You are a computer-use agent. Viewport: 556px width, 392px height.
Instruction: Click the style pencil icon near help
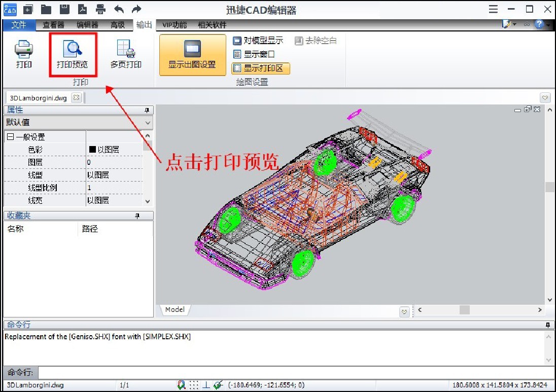pyautogui.click(x=506, y=24)
